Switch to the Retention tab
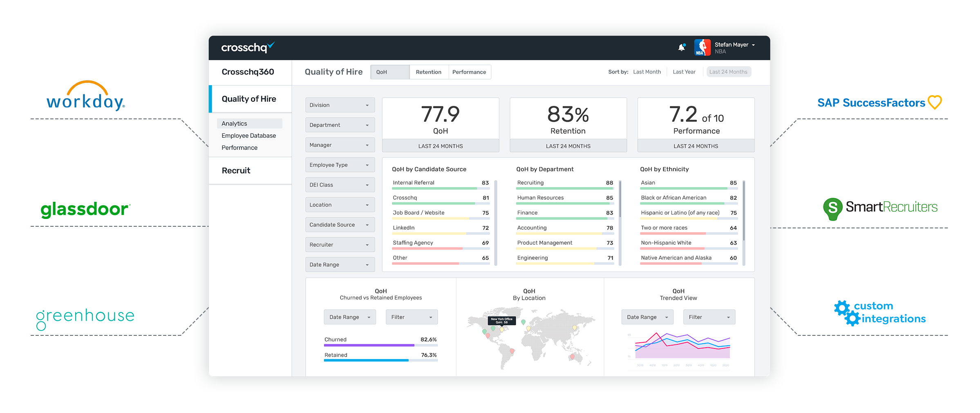 point(428,72)
